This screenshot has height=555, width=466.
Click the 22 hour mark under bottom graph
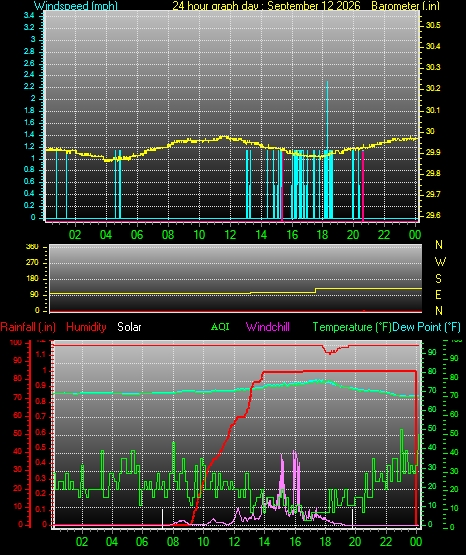coord(386,542)
